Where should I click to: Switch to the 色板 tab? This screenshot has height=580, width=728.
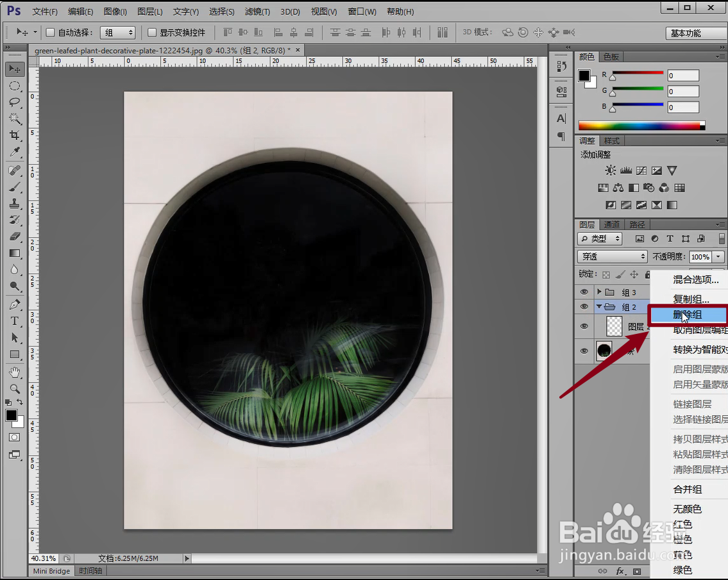pos(611,56)
